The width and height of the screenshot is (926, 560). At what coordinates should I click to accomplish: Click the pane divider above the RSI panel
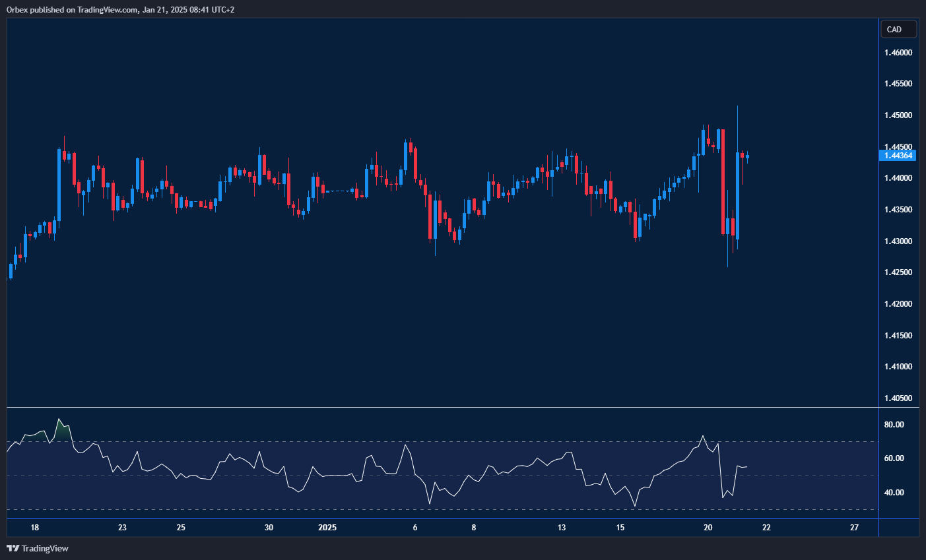tap(442, 408)
